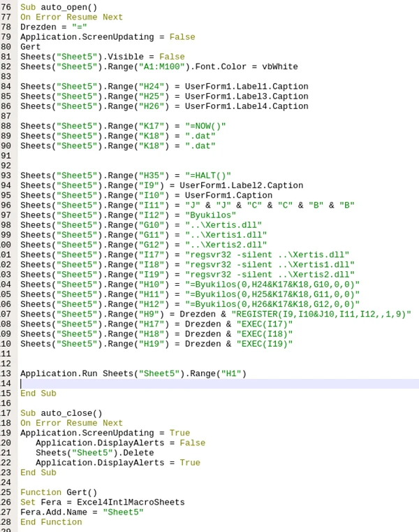Click the Range("H25") Label3.Caption line
This screenshot has width=419, height=532.
point(164,96)
